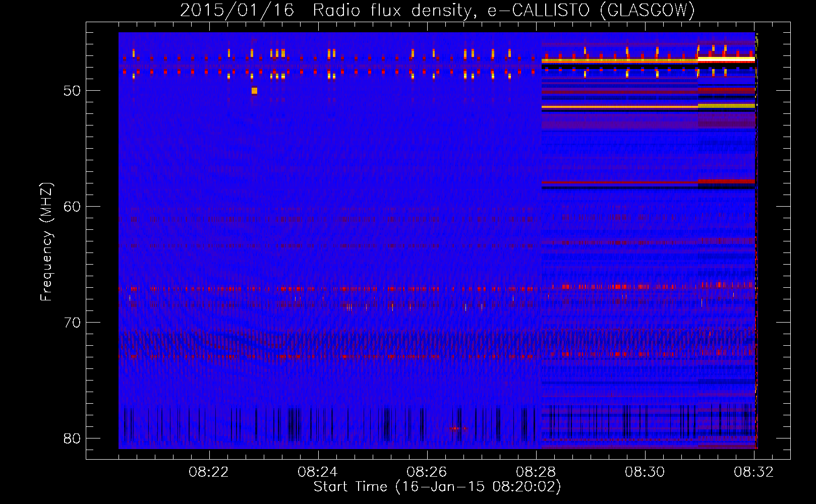
Task: Click the 60 frequency axis label
Action: pos(72,207)
